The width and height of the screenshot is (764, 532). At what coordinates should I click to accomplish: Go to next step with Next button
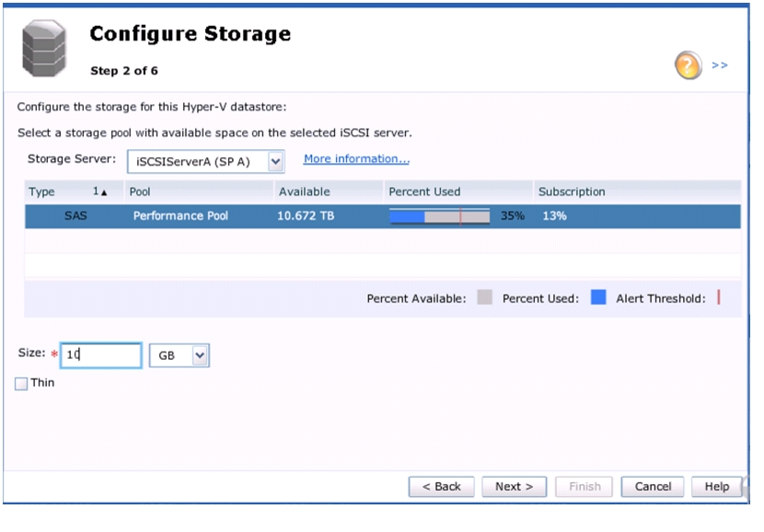pos(514,487)
